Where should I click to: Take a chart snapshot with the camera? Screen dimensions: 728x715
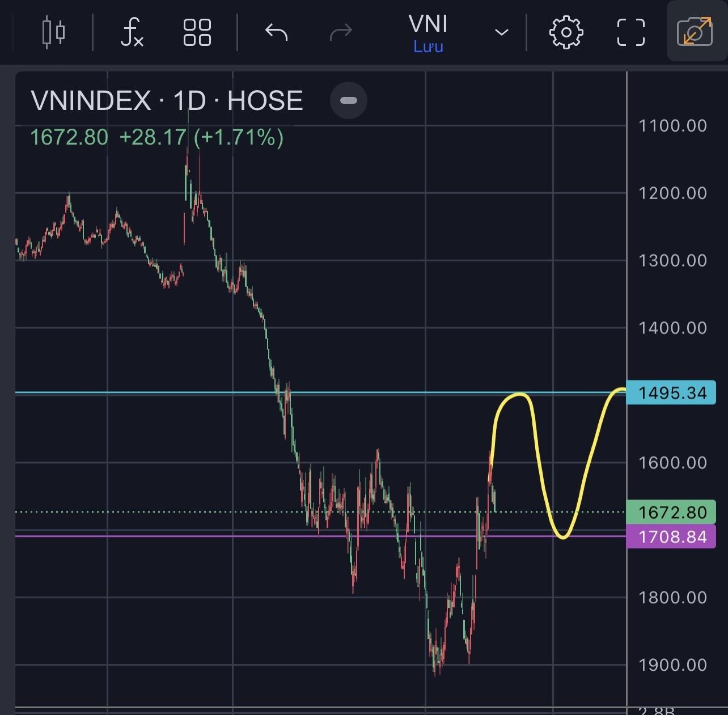coord(695,32)
